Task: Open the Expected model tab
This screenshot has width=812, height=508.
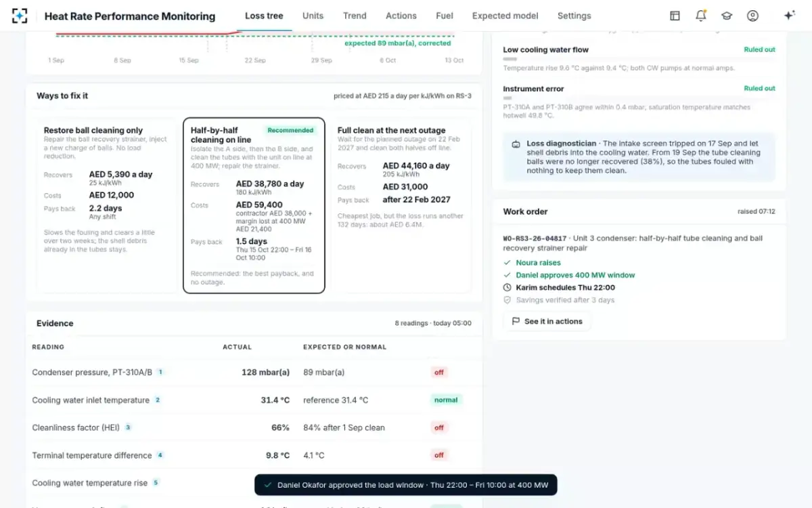Action: [505, 16]
